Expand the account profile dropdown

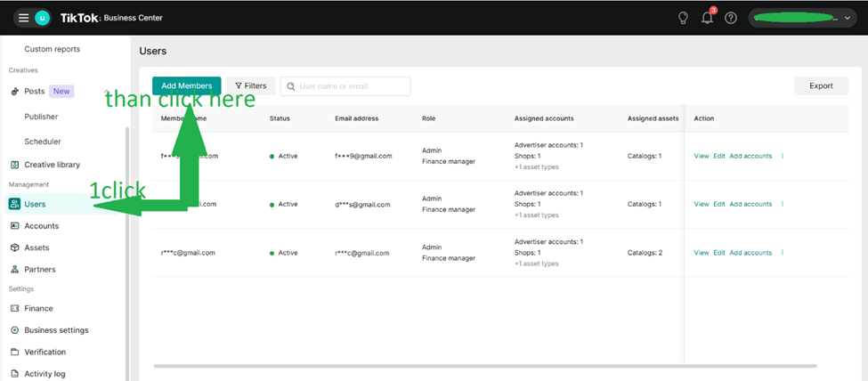pyautogui.click(x=848, y=18)
